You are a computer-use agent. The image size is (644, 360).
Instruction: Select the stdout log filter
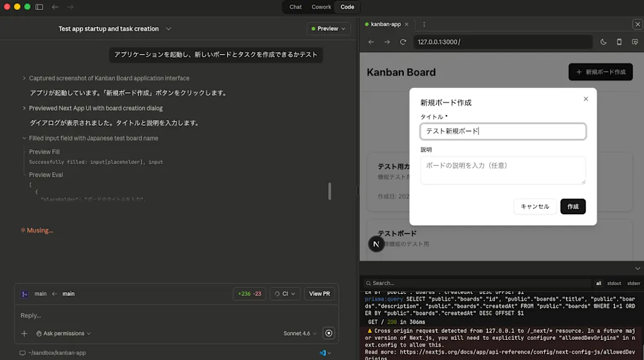point(614,283)
